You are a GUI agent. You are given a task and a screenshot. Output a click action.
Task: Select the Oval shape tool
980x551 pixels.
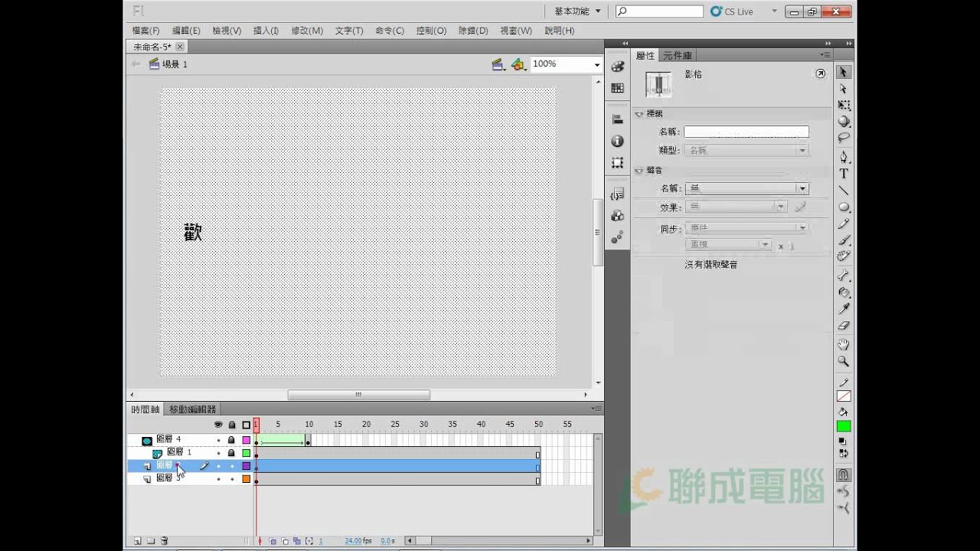(x=843, y=207)
